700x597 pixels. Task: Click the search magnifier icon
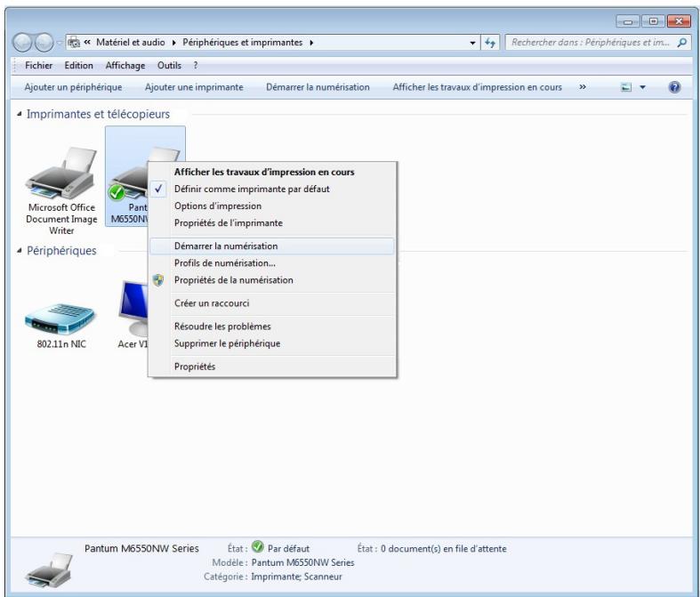click(x=680, y=41)
